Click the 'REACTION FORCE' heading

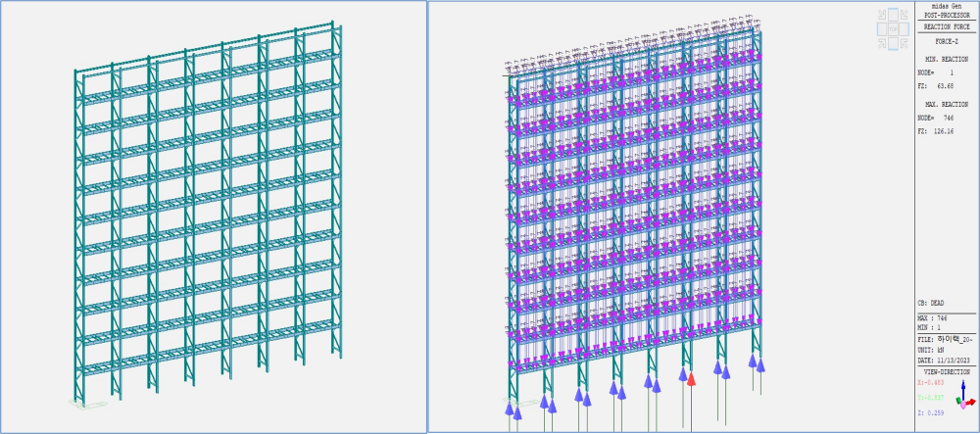point(947,26)
